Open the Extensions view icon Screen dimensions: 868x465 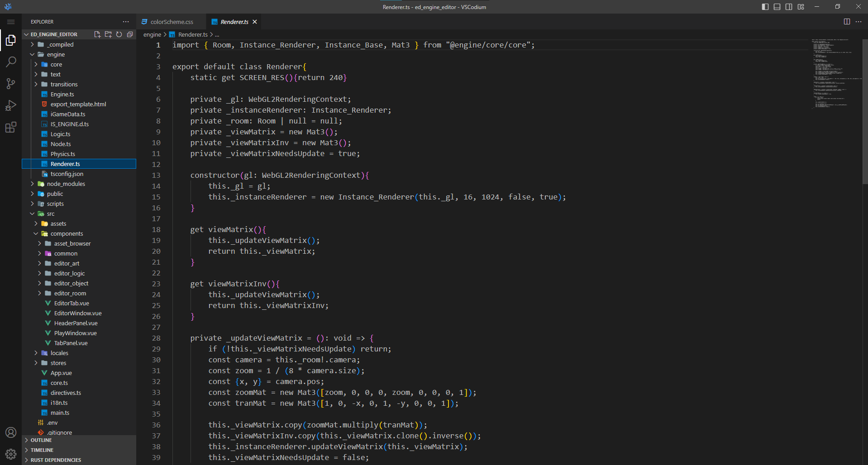11,127
